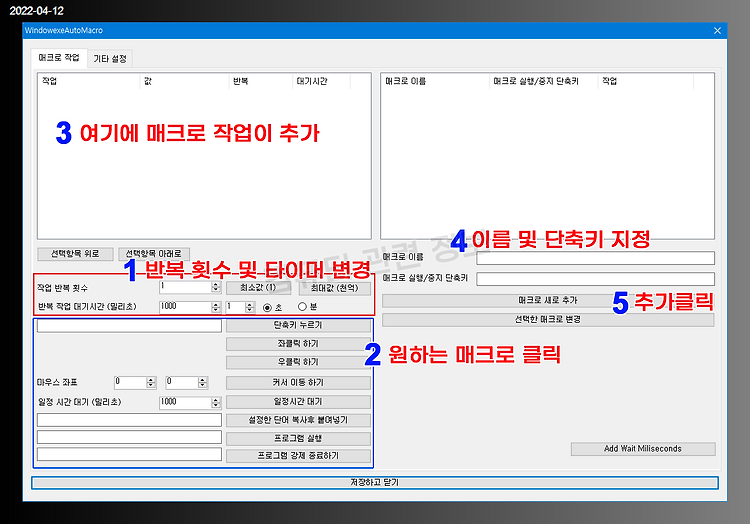Click the 선택항목 아래로 button

pyautogui.click(x=154, y=253)
